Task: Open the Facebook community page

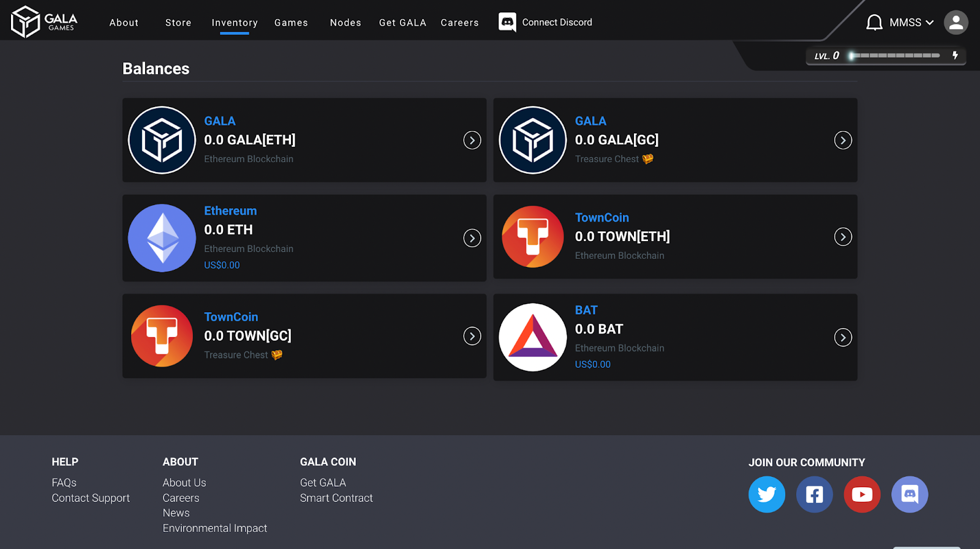Action: pos(814,495)
